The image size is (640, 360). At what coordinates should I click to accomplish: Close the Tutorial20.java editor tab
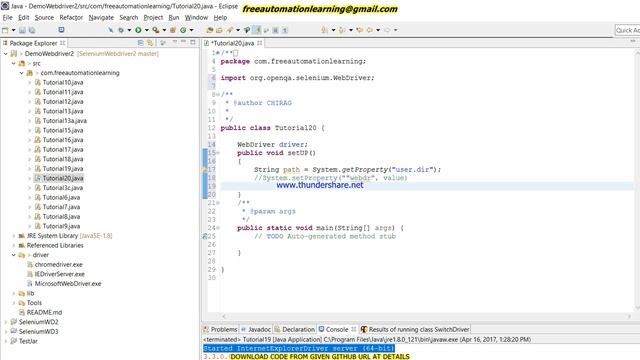(x=260, y=43)
